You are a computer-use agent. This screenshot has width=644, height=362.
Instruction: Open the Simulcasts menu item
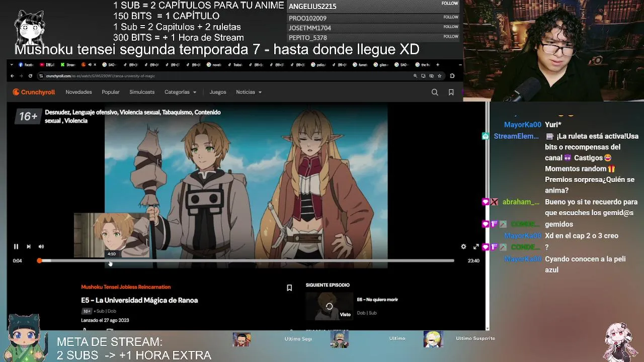tap(142, 92)
